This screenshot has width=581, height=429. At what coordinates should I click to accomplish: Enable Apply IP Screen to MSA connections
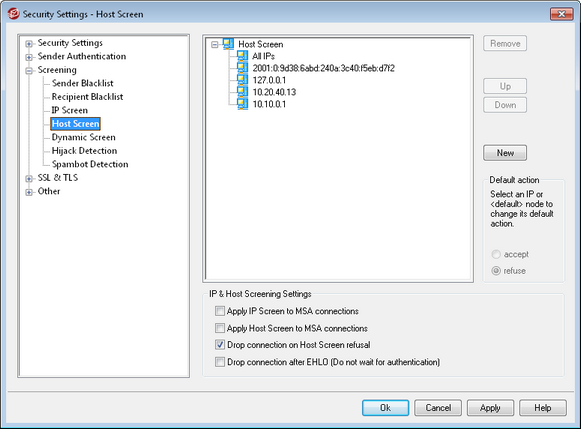pos(220,311)
